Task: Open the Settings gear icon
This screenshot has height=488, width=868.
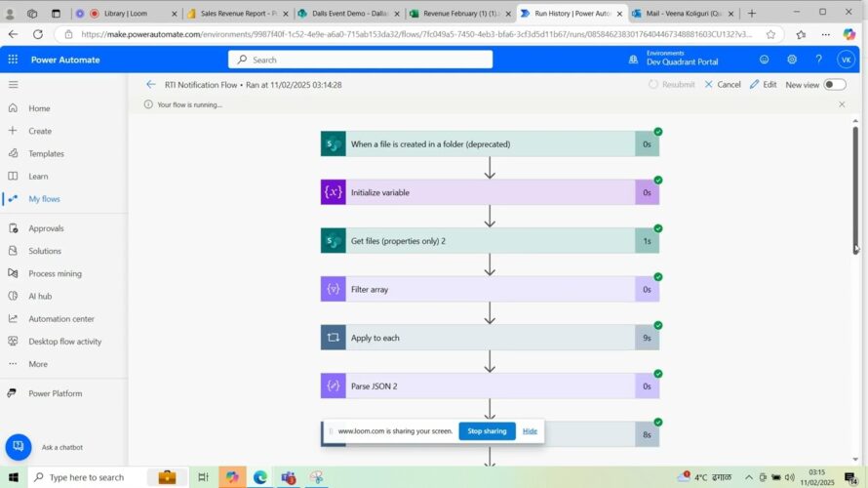Action: click(x=792, y=60)
